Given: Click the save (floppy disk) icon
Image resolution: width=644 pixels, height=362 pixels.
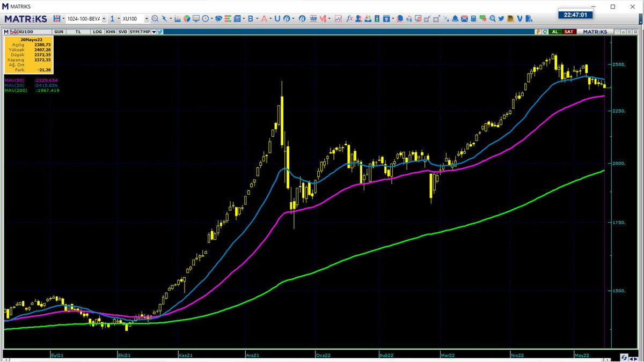Looking at the screenshot, I should click(x=56, y=19).
